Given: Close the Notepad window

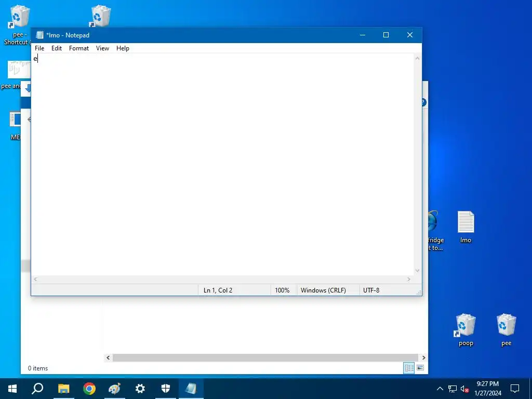Looking at the screenshot, I should click(x=410, y=35).
